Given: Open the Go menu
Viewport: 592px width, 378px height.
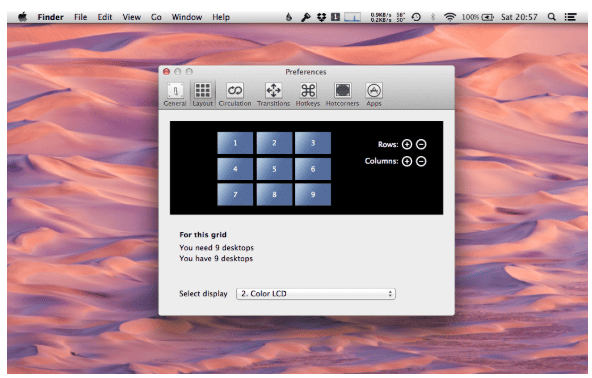Looking at the screenshot, I should [156, 17].
